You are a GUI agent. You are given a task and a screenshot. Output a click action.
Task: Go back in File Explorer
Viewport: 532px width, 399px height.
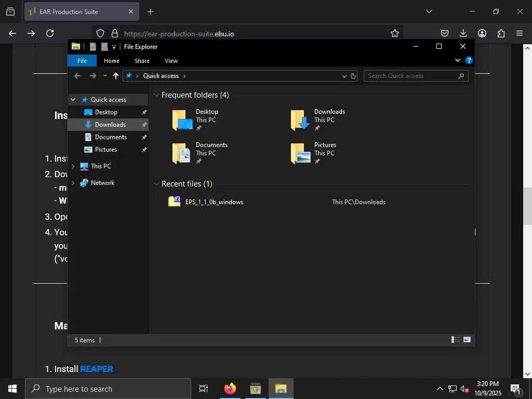tap(77, 76)
